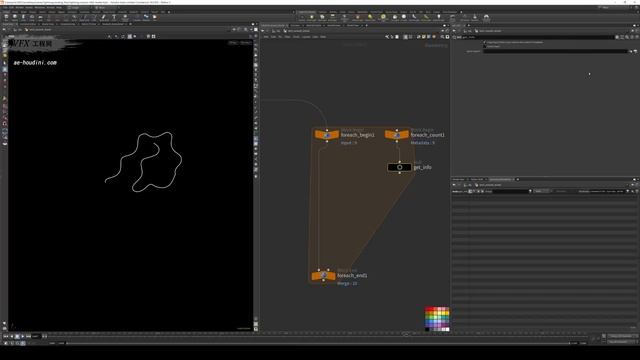This screenshot has height=360, width=640.
Task: Jump to first frame in playbar
Action: click(6, 336)
